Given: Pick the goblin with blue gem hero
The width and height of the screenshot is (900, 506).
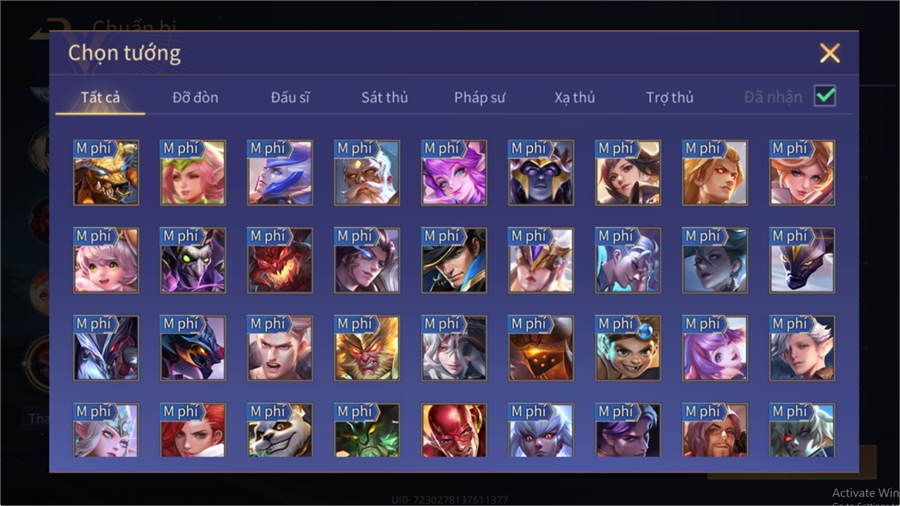Looking at the screenshot, I should pyautogui.click(x=627, y=348).
